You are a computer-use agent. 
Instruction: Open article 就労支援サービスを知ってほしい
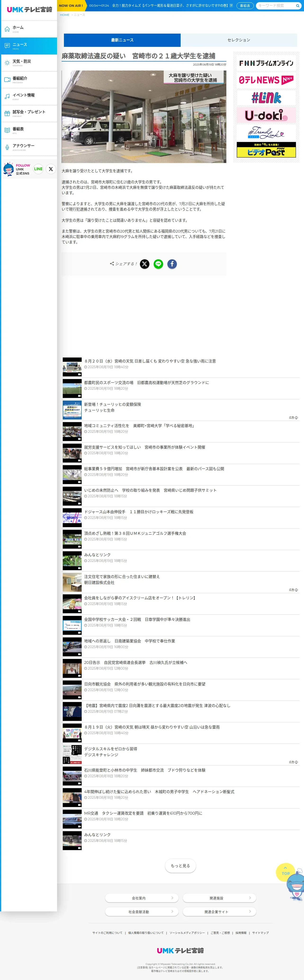click(x=145, y=447)
